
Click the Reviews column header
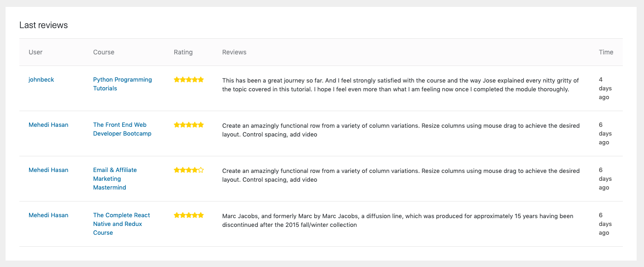234,52
